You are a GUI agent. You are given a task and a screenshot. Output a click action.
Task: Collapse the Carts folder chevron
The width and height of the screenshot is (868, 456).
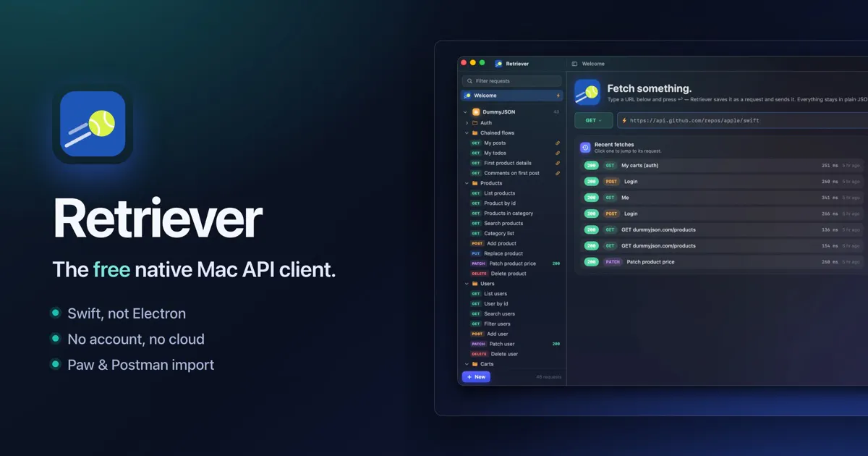click(x=467, y=364)
